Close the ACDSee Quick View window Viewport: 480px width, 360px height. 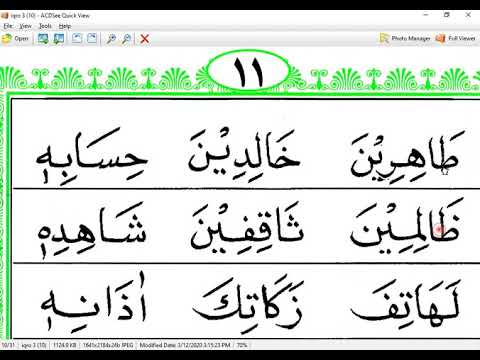coord(468,15)
